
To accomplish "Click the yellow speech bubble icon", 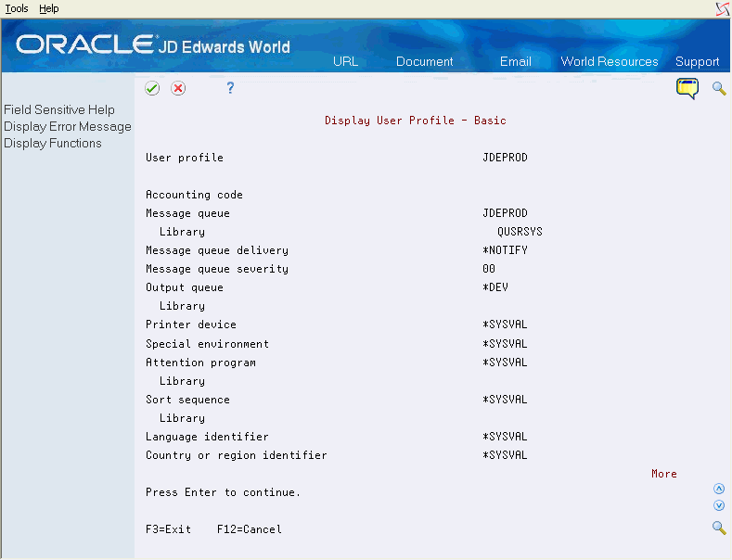I will pos(687,89).
